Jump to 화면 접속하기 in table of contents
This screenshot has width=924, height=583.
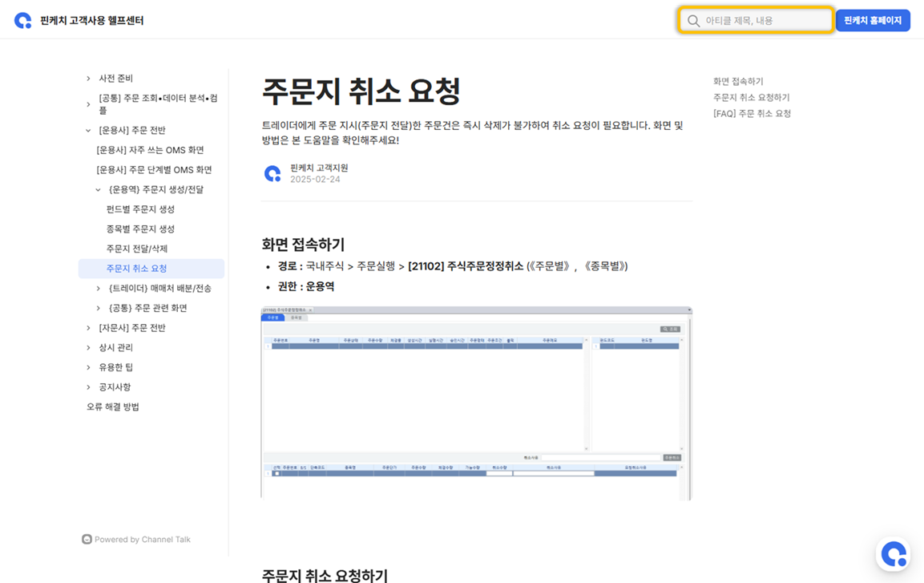(738, 82)
